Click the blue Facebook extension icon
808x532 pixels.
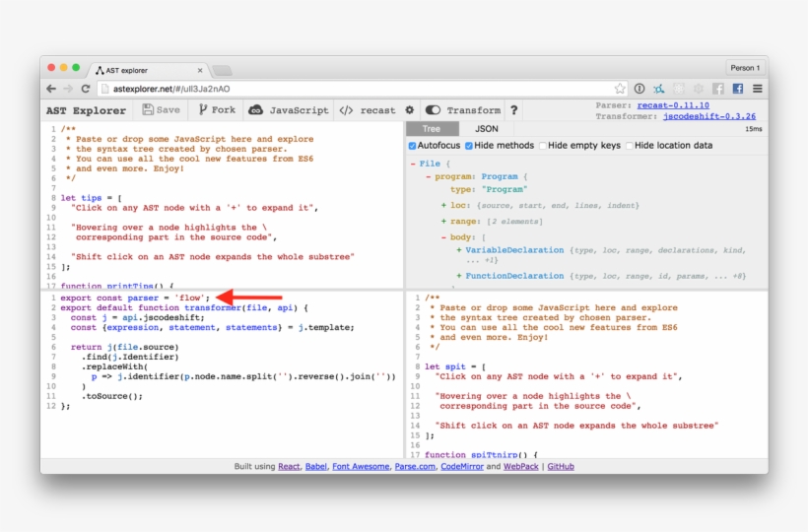(x=738, y=89)
